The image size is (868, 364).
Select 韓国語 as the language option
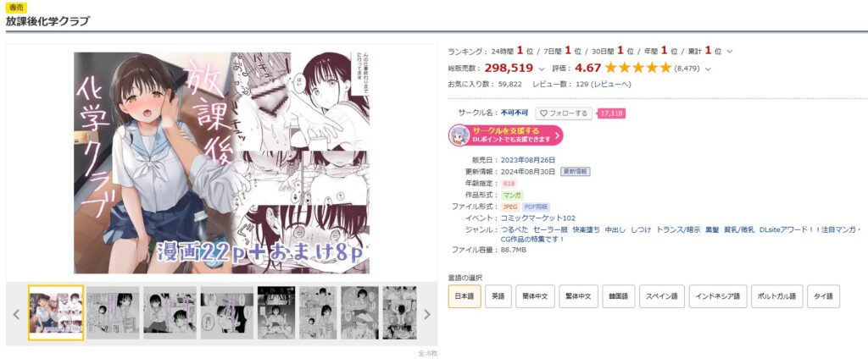[x=617, y=296]
